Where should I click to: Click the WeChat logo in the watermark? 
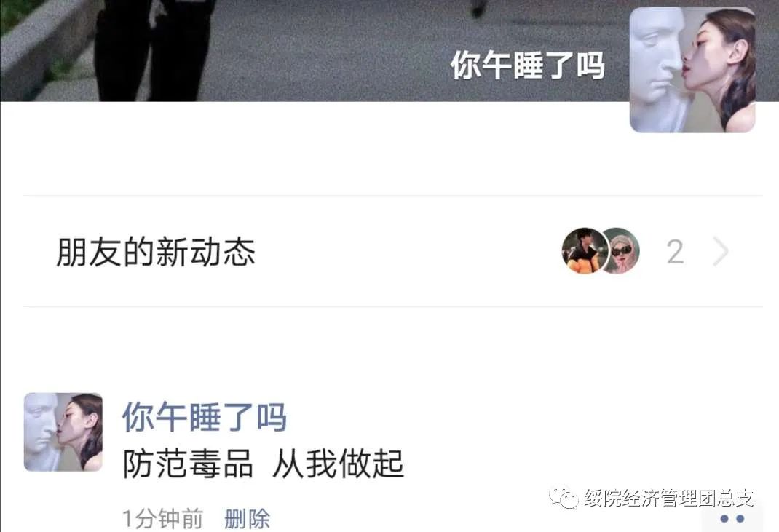[x=563, y=497]
